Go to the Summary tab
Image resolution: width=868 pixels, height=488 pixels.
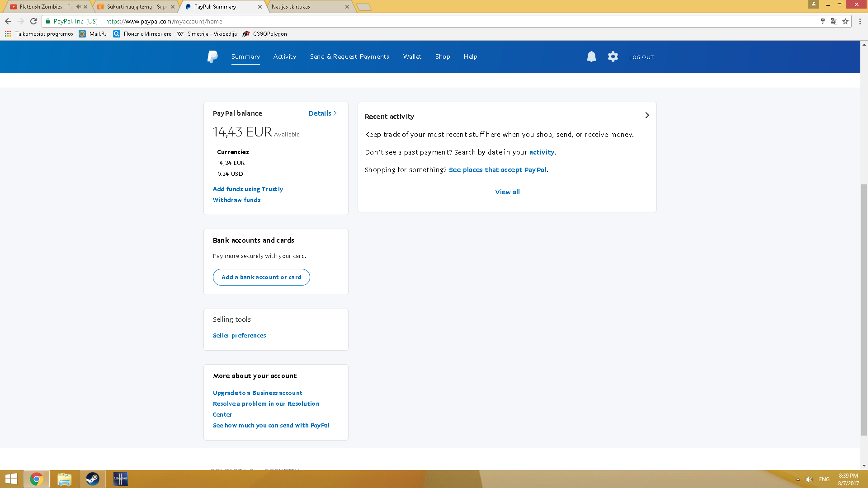click(245, 56)
